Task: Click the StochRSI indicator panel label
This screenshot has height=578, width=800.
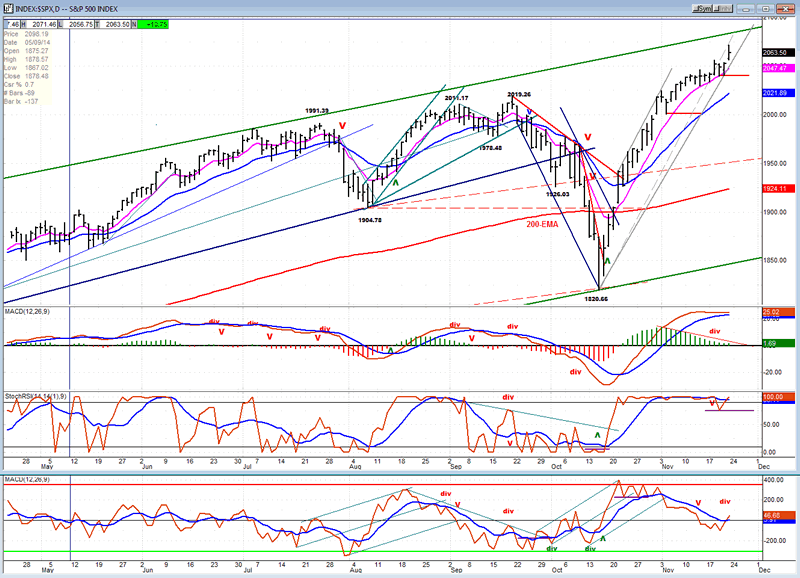Action: click(36, 396)
